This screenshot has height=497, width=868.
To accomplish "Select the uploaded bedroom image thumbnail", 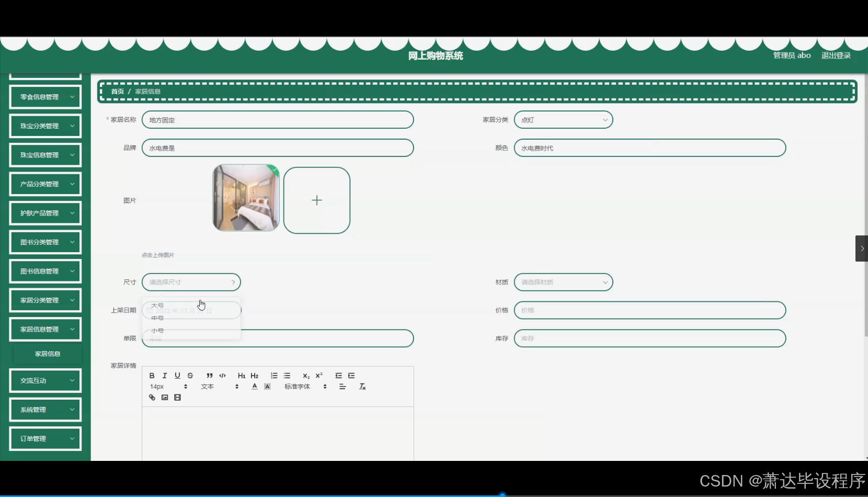I will 246,198.
